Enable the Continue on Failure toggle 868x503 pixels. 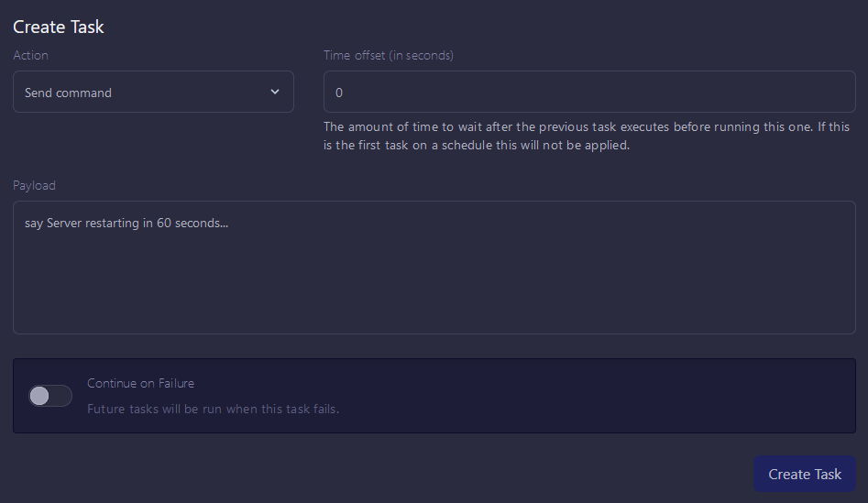50,396
